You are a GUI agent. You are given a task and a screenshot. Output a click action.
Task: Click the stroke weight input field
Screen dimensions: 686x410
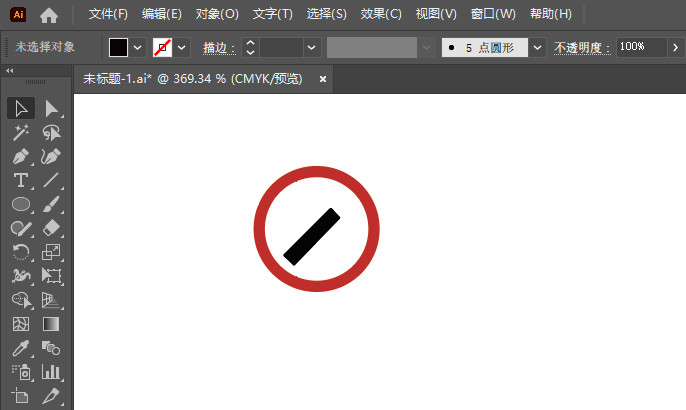pyautogui.click(x=281, y=47)
